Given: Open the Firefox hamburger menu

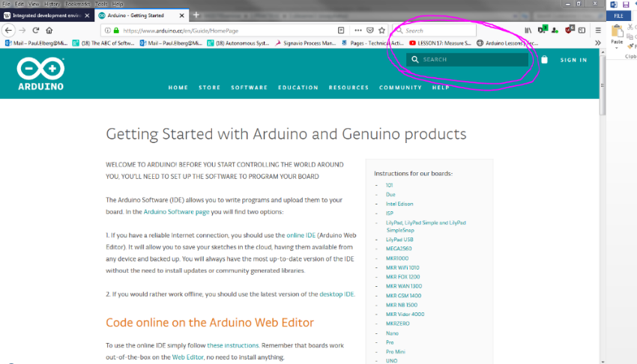Looking at the screenshot, I should [x=597, y=31].
